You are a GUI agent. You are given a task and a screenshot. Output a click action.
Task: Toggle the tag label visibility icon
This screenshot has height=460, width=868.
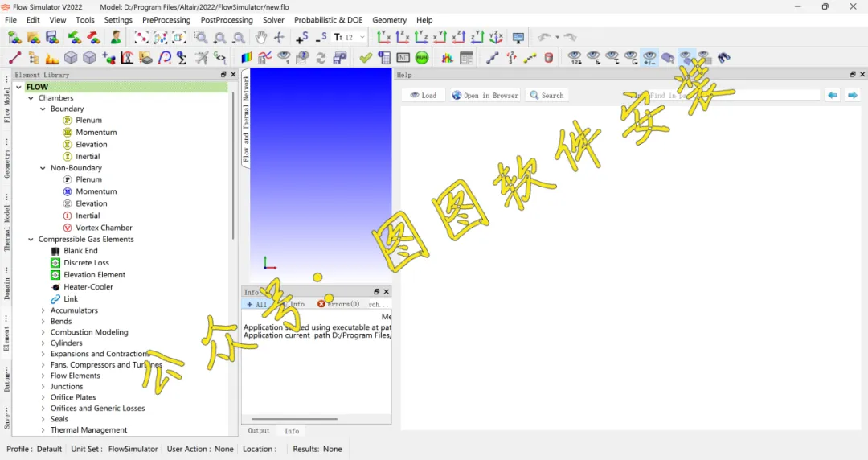[668, 58]
